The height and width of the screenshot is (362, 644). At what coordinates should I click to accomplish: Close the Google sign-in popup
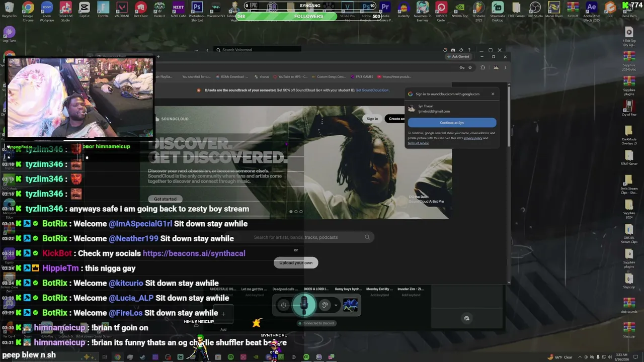[x=493, y=94]
